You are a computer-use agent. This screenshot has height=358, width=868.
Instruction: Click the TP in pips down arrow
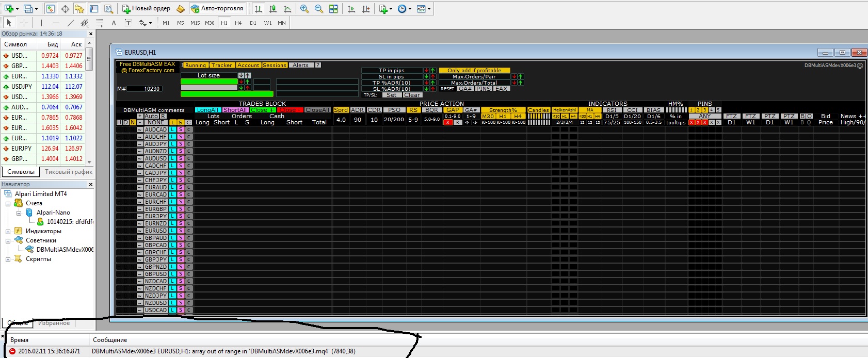click(x=427, y=70)
